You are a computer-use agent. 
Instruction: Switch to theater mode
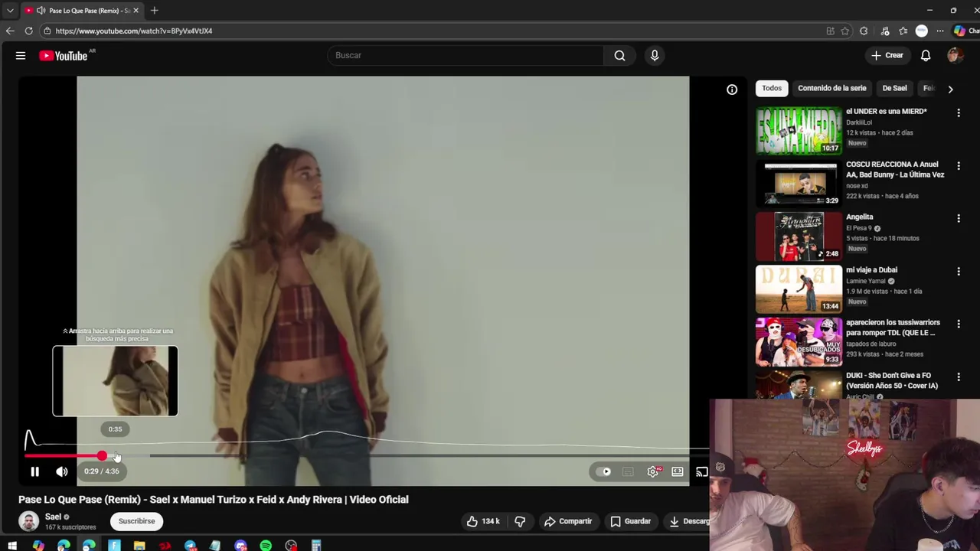[x=678, y=471]
